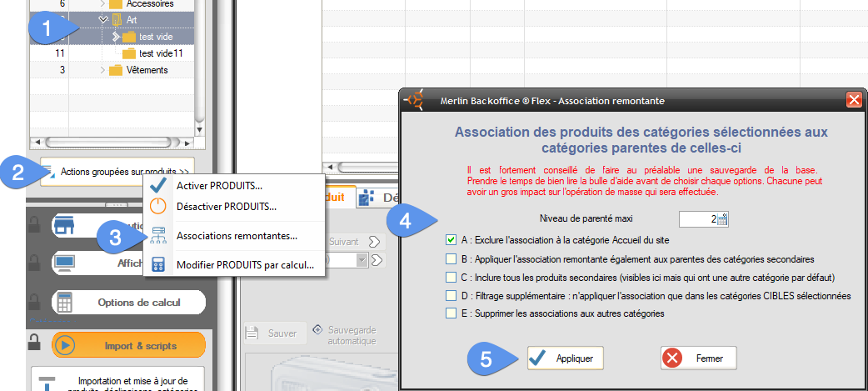Click the calculator icon beside Options de calcul
The width and height of the screenshot is (868, 391).
pos(65,303)
